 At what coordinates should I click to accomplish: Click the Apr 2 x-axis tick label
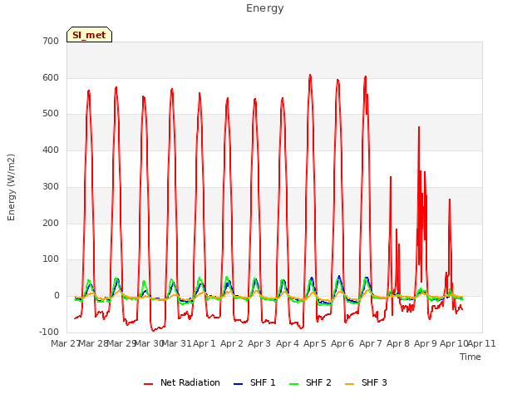232,343
